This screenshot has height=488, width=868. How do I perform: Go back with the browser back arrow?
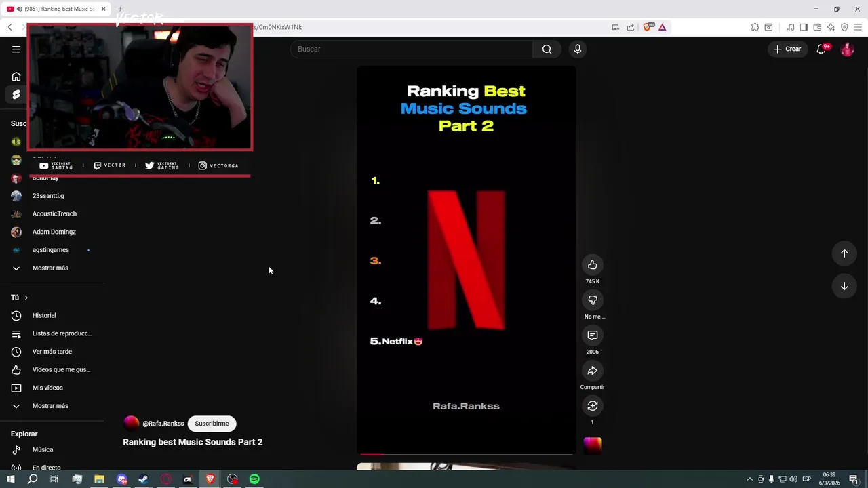tap(10, 27)
